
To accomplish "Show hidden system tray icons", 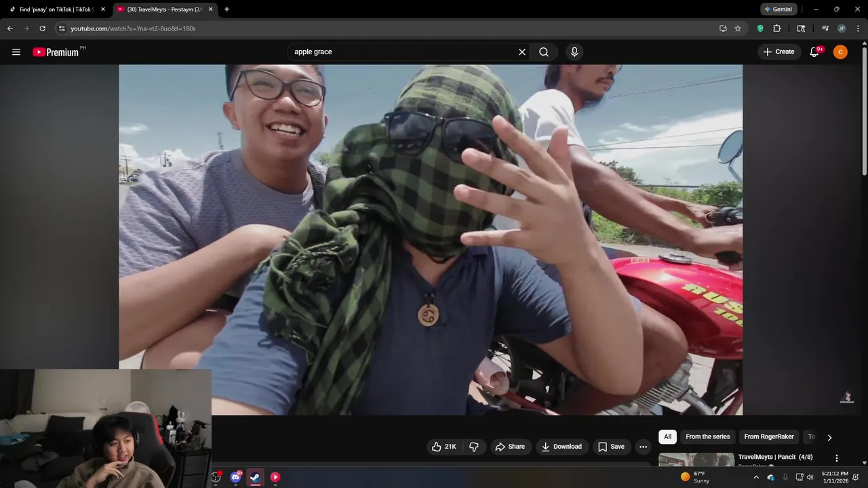I will coord(756,477).
